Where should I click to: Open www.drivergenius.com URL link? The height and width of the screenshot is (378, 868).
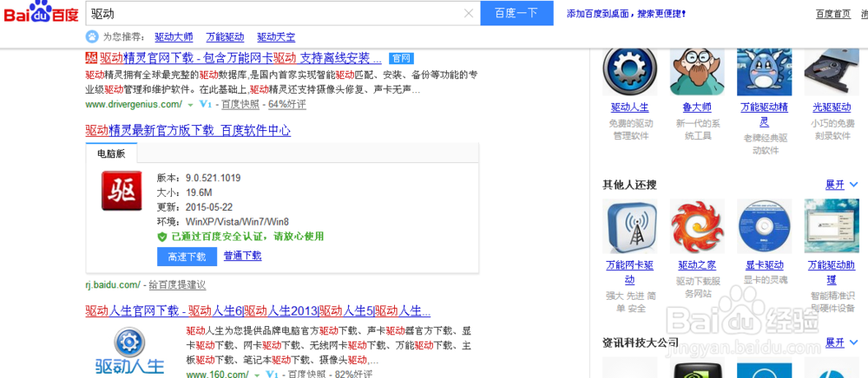coord(134,104)
